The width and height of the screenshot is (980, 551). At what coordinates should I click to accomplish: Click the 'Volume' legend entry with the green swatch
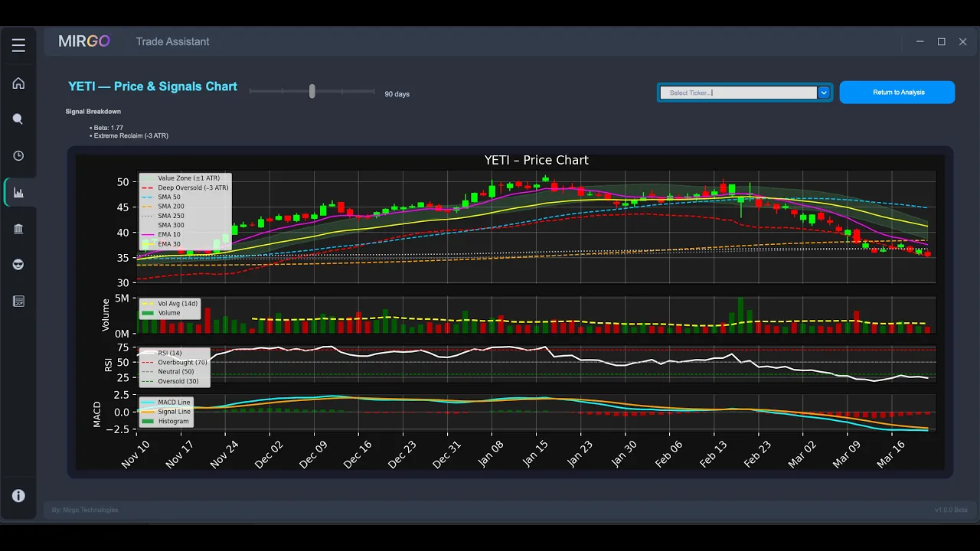point(161,313)
